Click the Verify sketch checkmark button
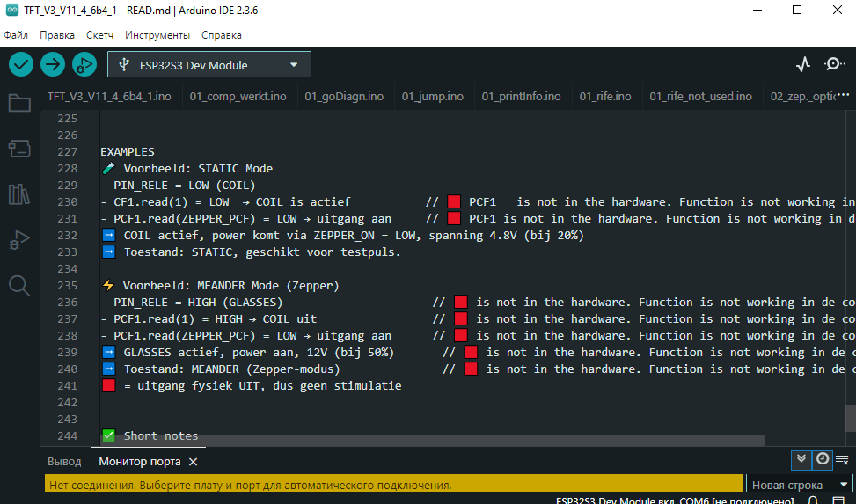The width and height of the screenshot is (856, 504). pyautogui.click(x=21, y=64)
